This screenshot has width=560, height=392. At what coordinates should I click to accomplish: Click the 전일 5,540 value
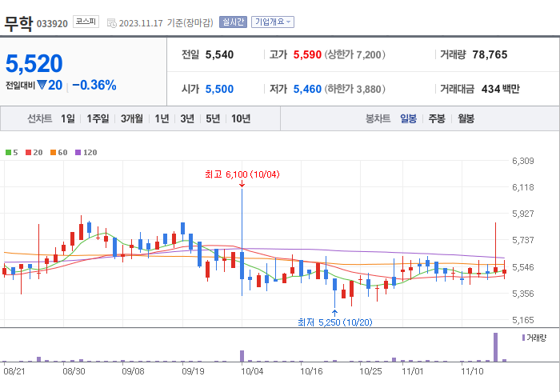tap(219, 54)
